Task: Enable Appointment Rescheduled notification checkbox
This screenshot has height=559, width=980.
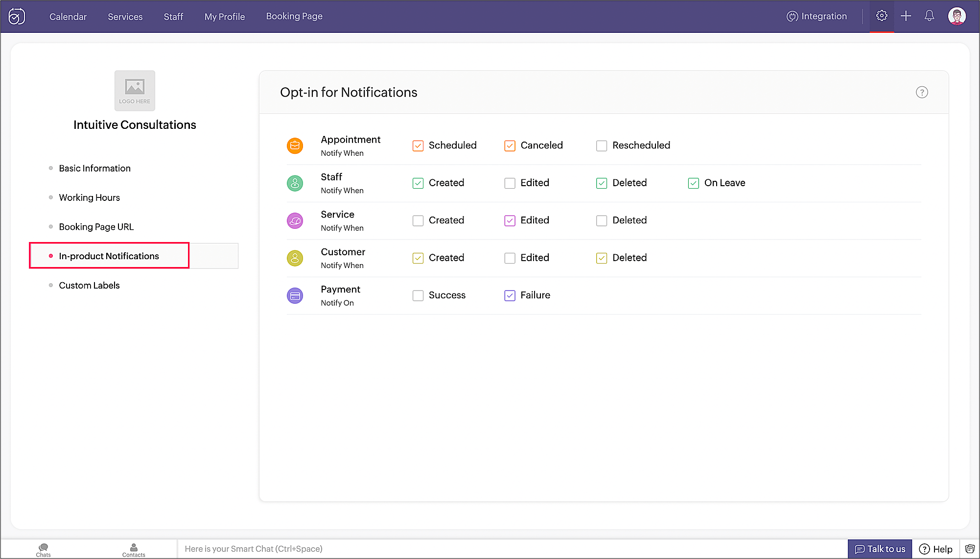Action: tap(602, 146)
